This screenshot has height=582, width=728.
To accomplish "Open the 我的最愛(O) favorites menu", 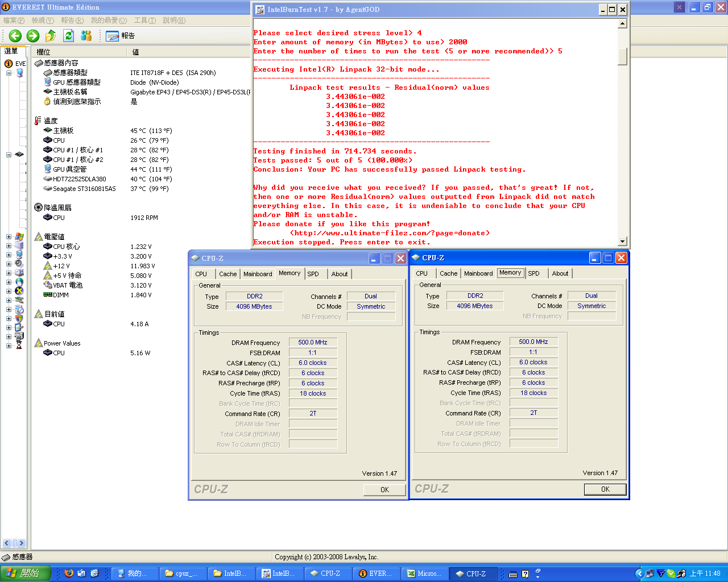I will [x=109, y=20].
